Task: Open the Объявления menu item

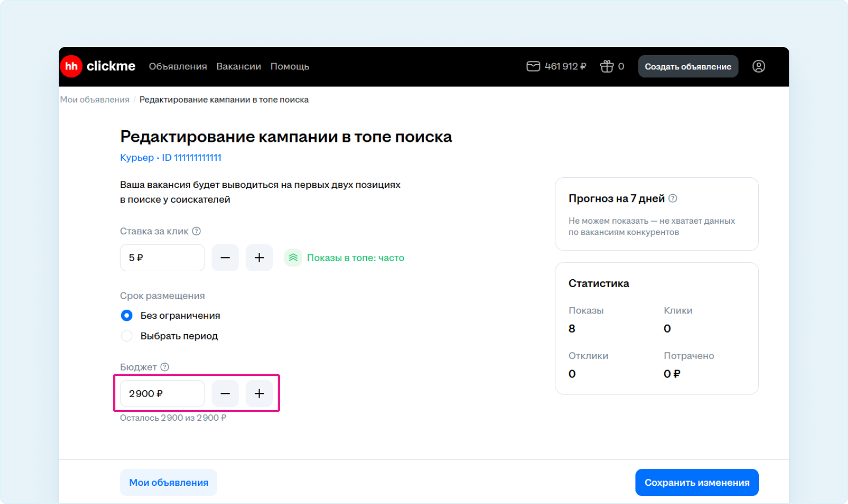Action: (178, 66)
